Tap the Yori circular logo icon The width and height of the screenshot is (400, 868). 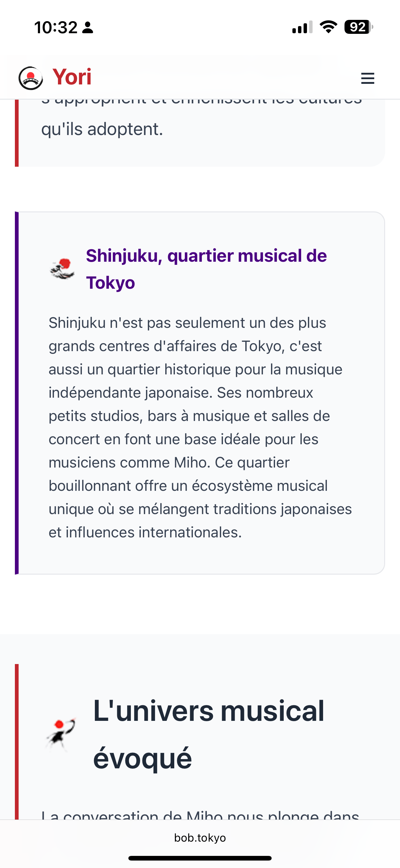coord(31,78)
